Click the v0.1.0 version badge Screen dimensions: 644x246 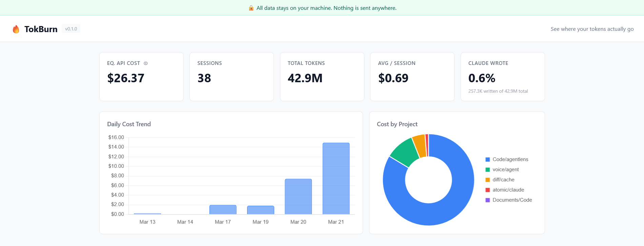[x=71, y=29]
